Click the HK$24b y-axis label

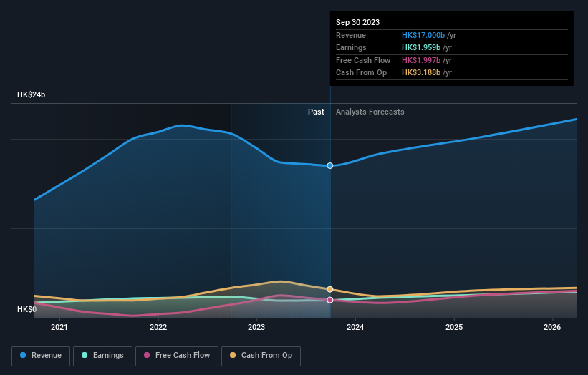[31, 94]
